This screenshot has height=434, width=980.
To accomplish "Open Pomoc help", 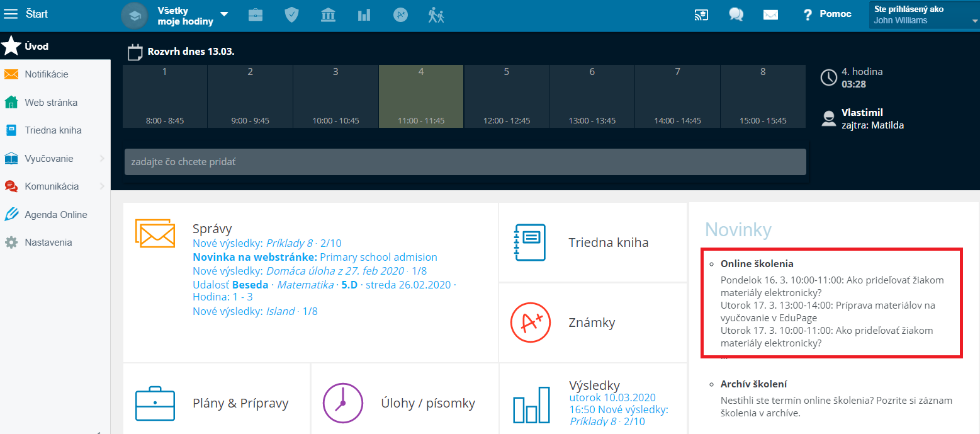I will coord(827,14).
